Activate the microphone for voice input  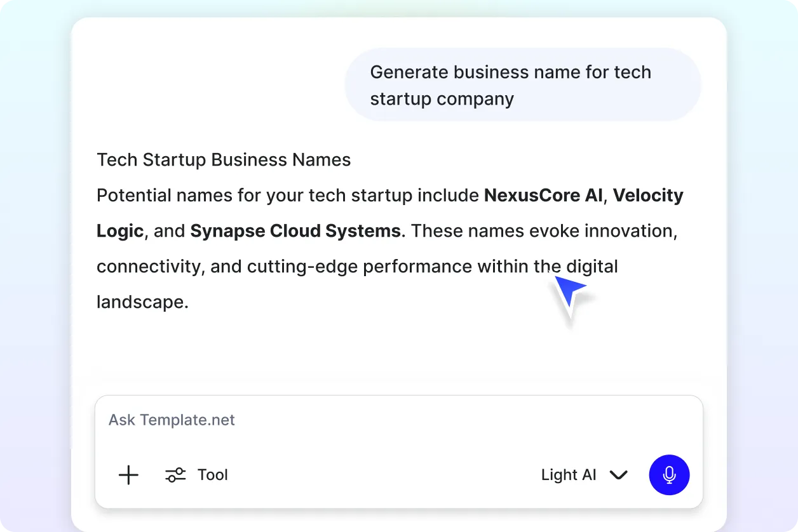click(669, 475)
